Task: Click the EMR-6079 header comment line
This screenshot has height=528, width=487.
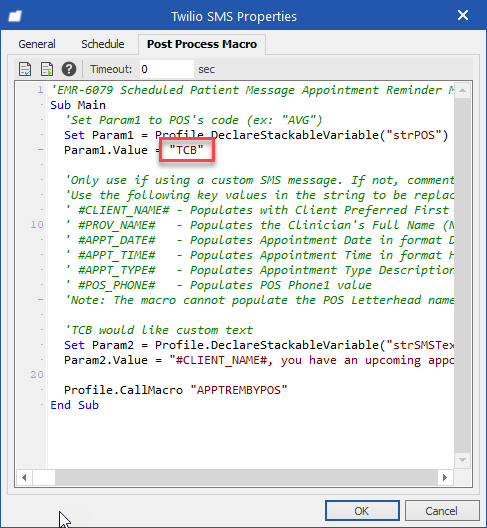Action: click(252, 90)
